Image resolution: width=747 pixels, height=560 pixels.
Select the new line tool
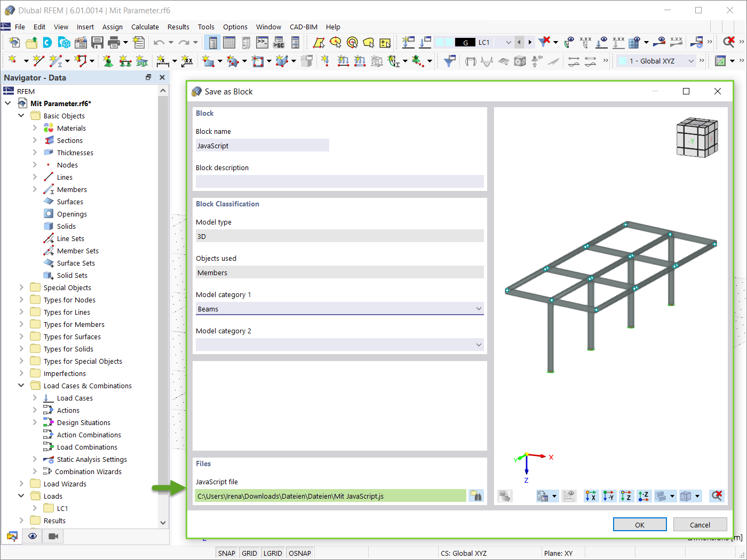click(x=38, y=61)
